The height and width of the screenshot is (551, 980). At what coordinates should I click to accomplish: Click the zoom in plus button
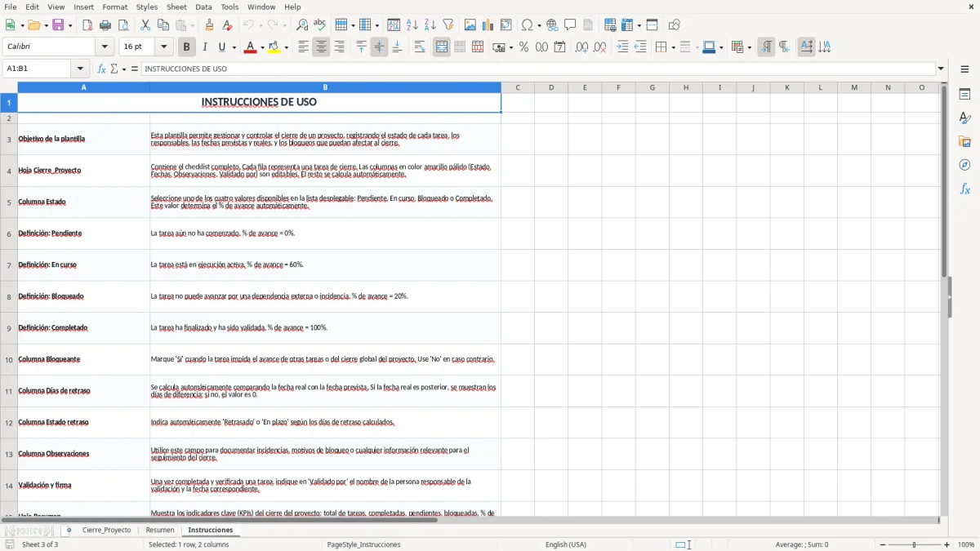(x=947, y=544)
